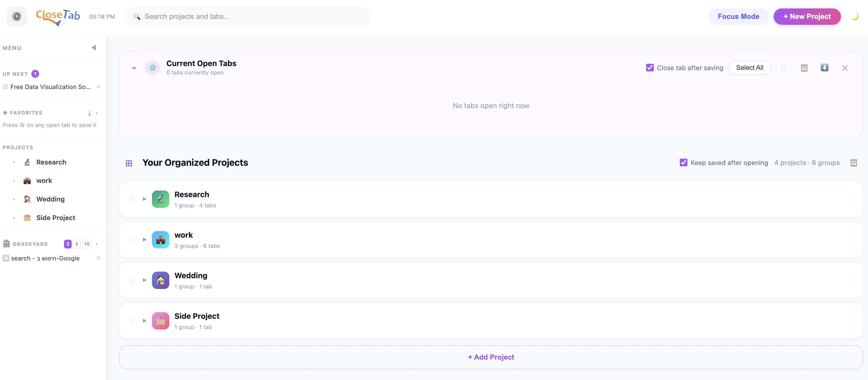Viewport: 868px width, 380px height.
Task: Expand the Research project row
Action: pos(145,199)
